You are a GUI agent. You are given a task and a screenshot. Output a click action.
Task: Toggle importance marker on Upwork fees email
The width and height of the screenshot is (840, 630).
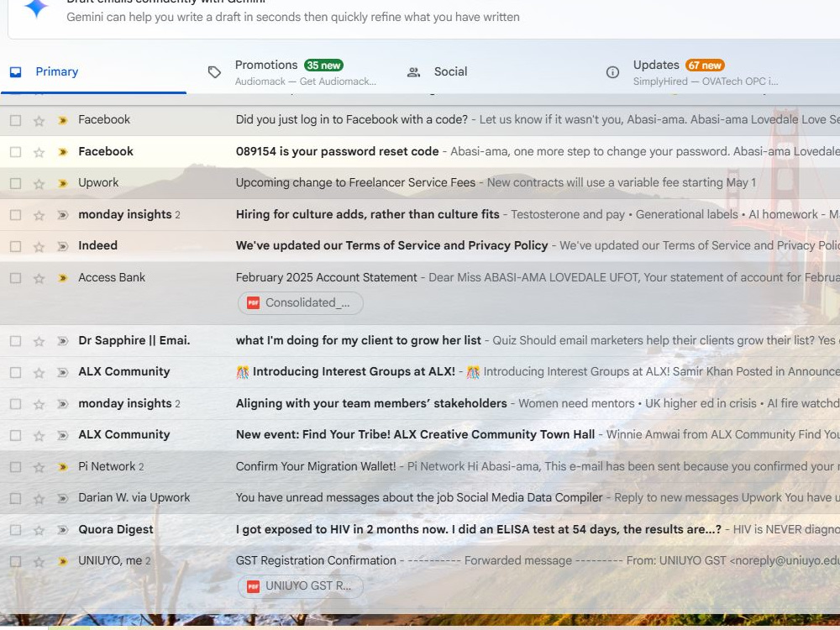point(63,183)
